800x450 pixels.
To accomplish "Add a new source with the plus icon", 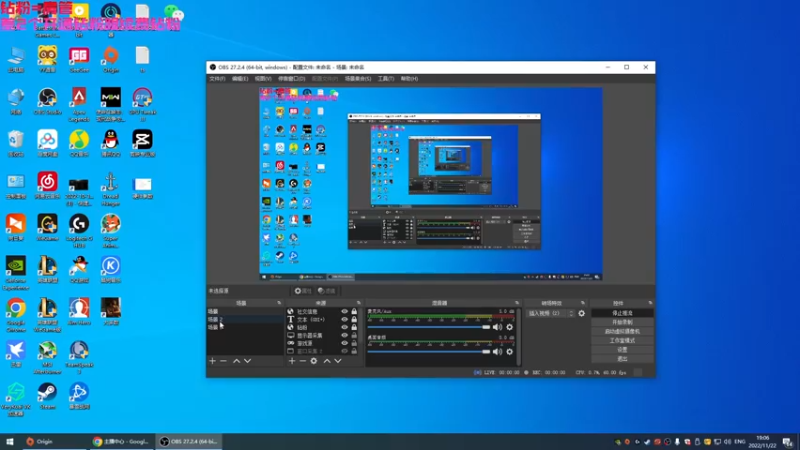I will tap(292, 361).
